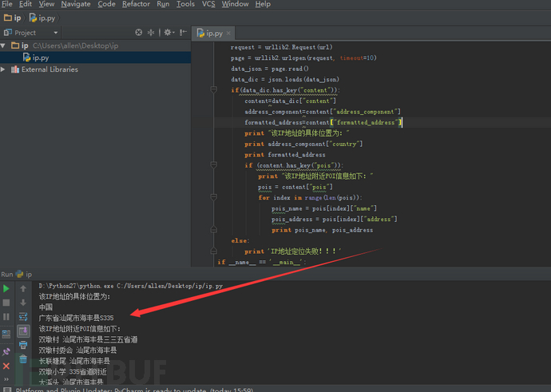This screenshot has width=551, height=392.
Task: Collapse the if data_dic.has_key code block
Action: [x=214, y=90]
